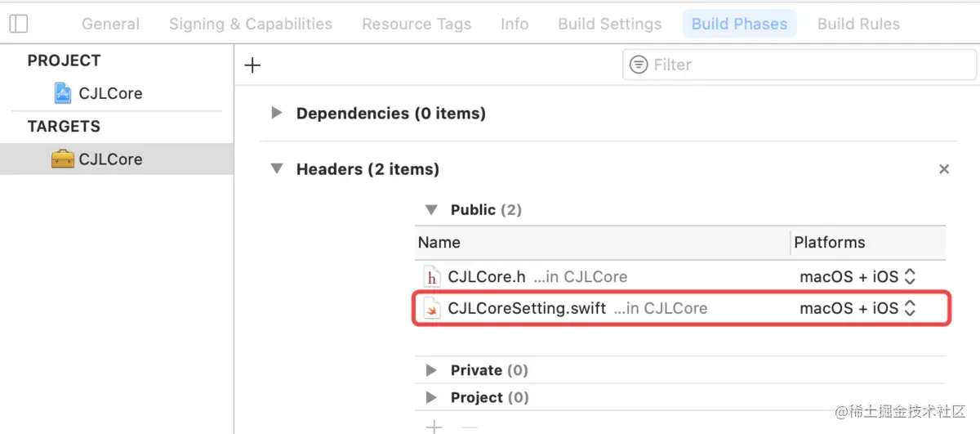Click the CJLCore project blueprint icon
This screenshot has height=434, width=980.
(63, 93)
